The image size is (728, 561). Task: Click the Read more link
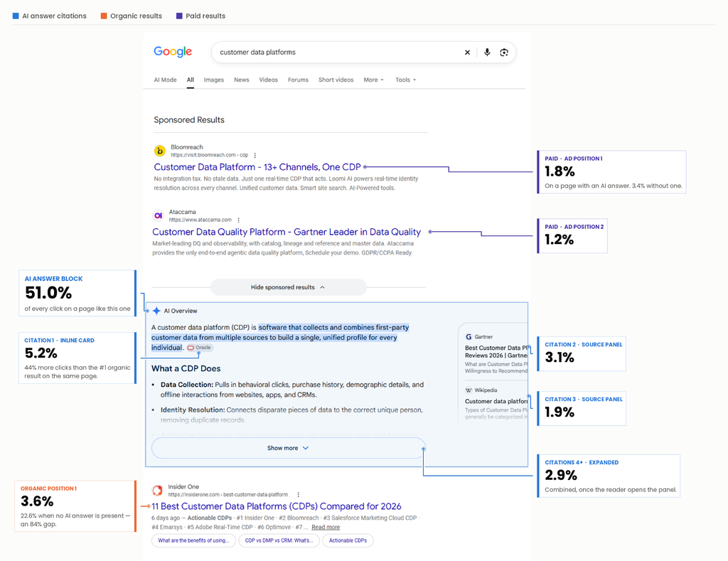[326, 527]
